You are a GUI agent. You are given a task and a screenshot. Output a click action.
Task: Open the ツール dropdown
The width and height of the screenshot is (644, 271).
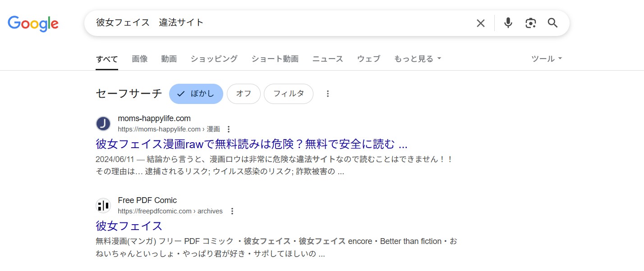[x=546, y=59]
